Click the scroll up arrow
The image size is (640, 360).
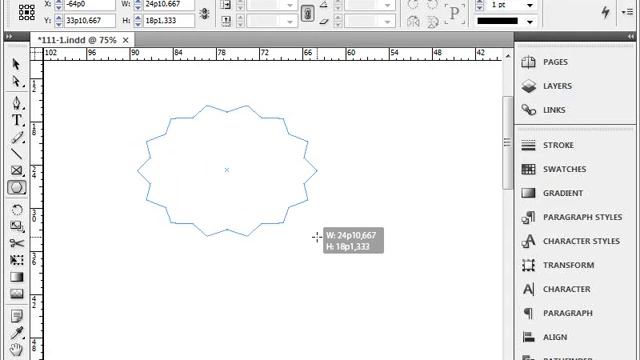[x=507, y=56]
